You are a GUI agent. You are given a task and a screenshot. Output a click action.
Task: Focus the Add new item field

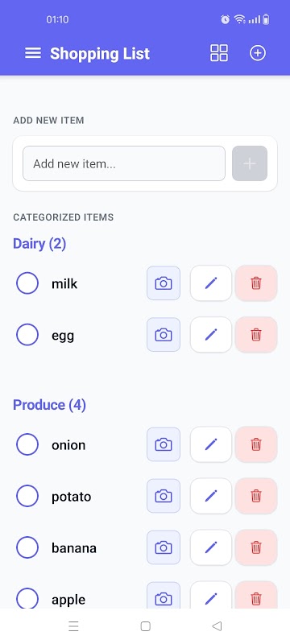click(124, 163)
